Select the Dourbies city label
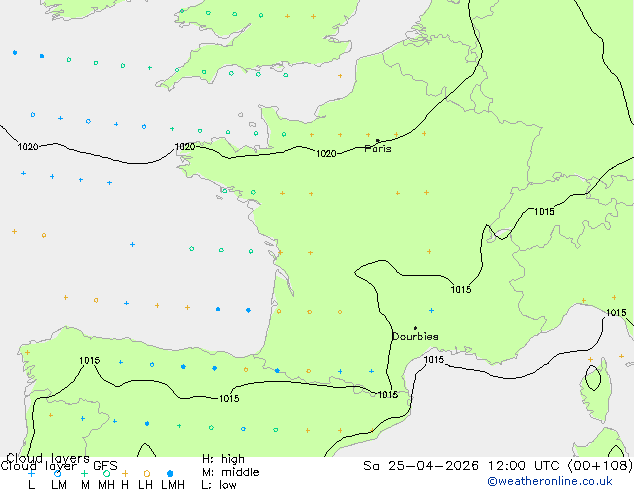 pos(415,336)
